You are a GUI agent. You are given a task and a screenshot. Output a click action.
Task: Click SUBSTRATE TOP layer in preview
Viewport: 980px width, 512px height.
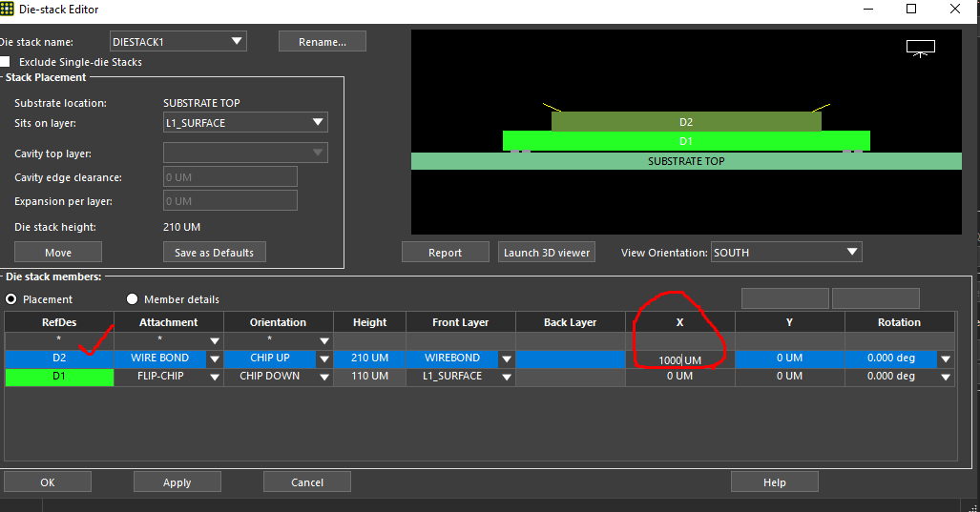tap(686, 161)
